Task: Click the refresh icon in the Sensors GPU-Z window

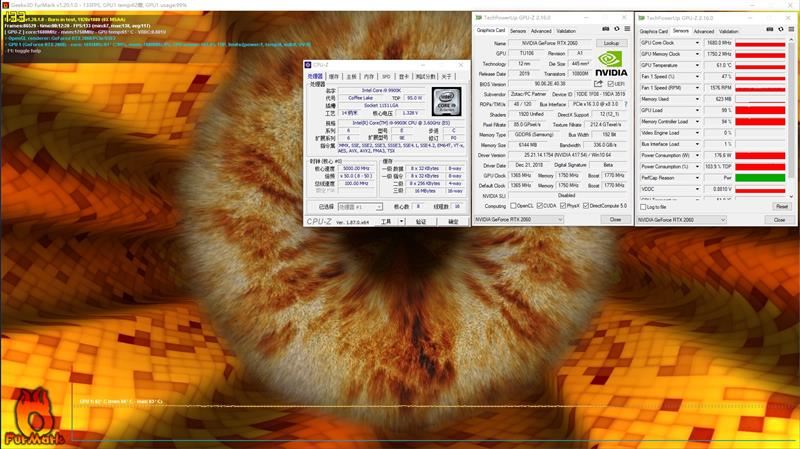Action: click(x=781, y=30)
